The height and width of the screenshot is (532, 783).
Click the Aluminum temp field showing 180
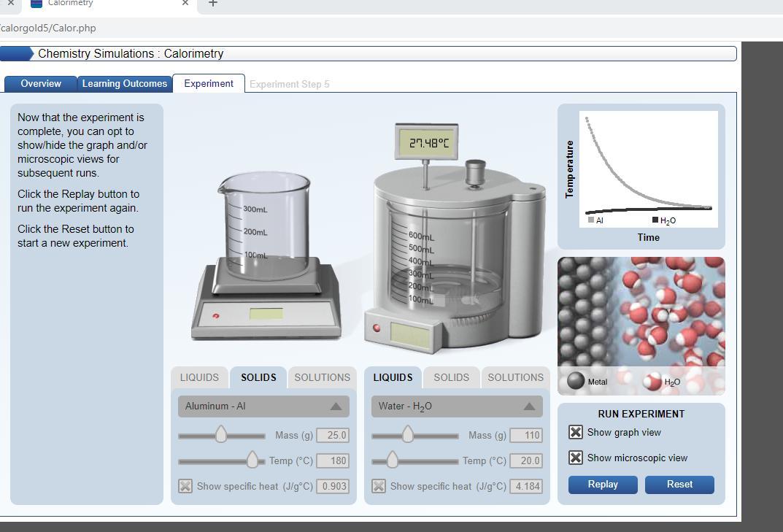(333, 460)
